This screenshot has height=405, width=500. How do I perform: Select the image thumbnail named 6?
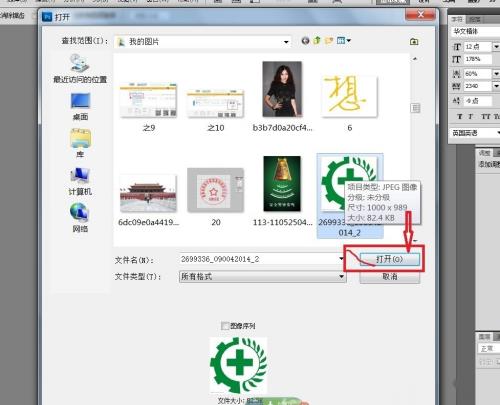pyautogui.click(x=349, y=97)
